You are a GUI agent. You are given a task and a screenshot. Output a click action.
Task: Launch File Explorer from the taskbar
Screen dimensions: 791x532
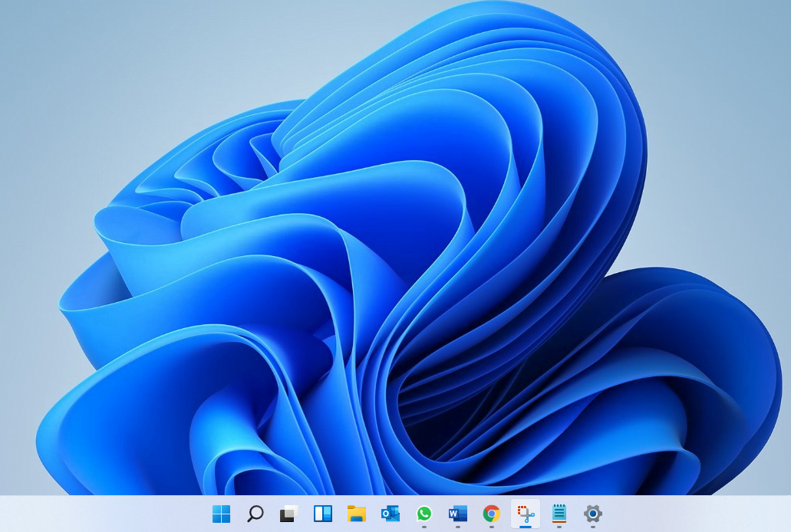pyautogui.click(x=357, y=514)
